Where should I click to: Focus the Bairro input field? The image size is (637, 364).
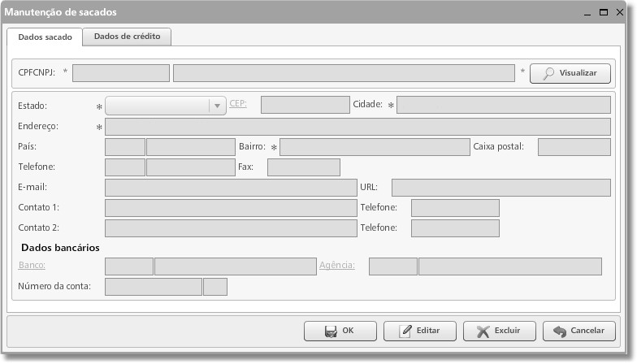pyautogui.click(x=375, y=147)
